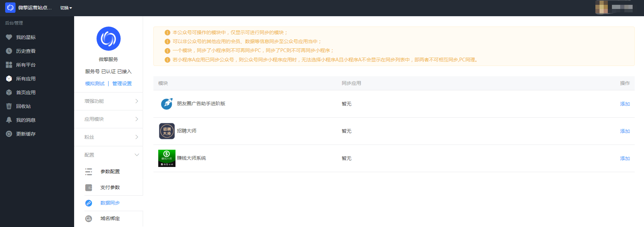Click the domain icon beside 域名绑定
This screenshot has width=644, height=227.
(89, 219)
